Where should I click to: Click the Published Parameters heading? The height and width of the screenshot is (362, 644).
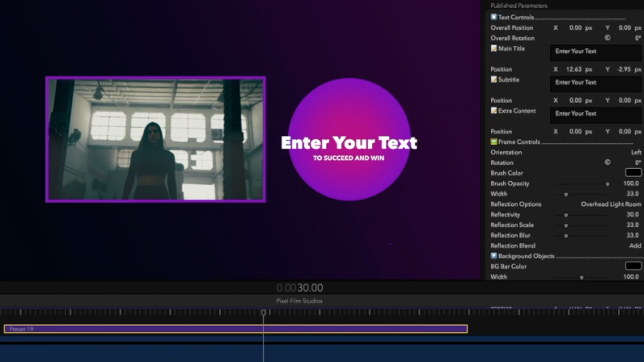click(x=518, y=6)
